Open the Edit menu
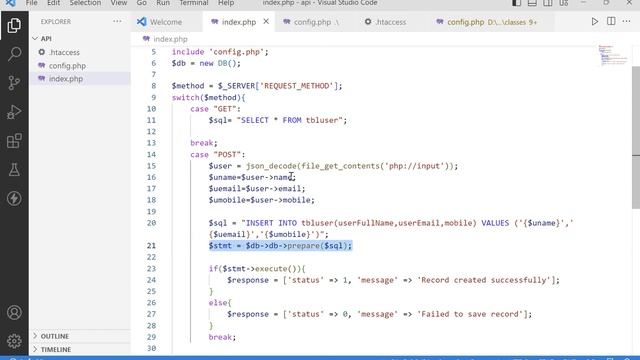 tap(53, 3)
